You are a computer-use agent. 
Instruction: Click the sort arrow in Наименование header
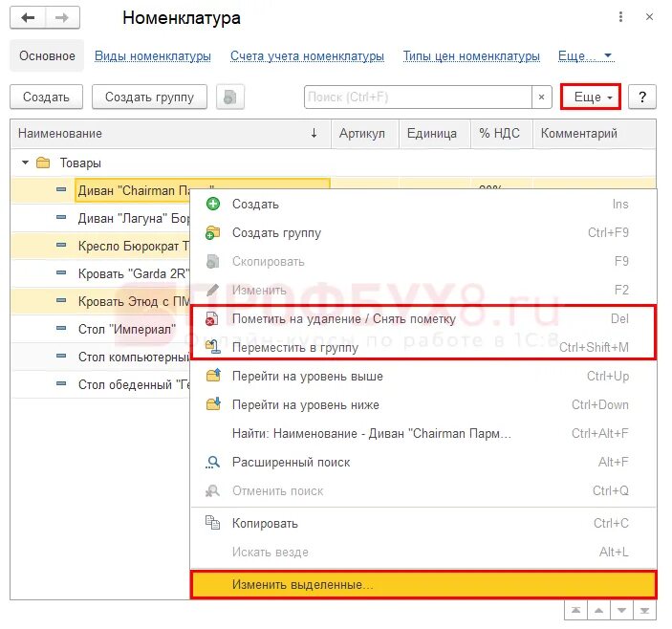pos(314,133)
